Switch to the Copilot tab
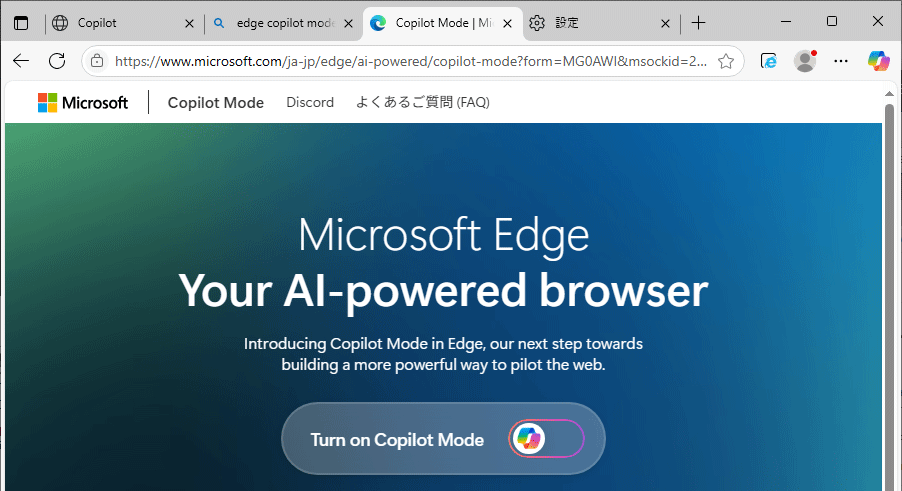This screenshot has width=902, height=491. tap(123, 23)
